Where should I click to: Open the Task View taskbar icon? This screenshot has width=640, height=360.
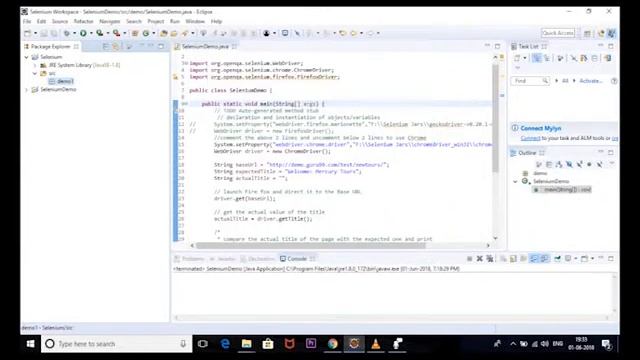[x=202, y=344]
